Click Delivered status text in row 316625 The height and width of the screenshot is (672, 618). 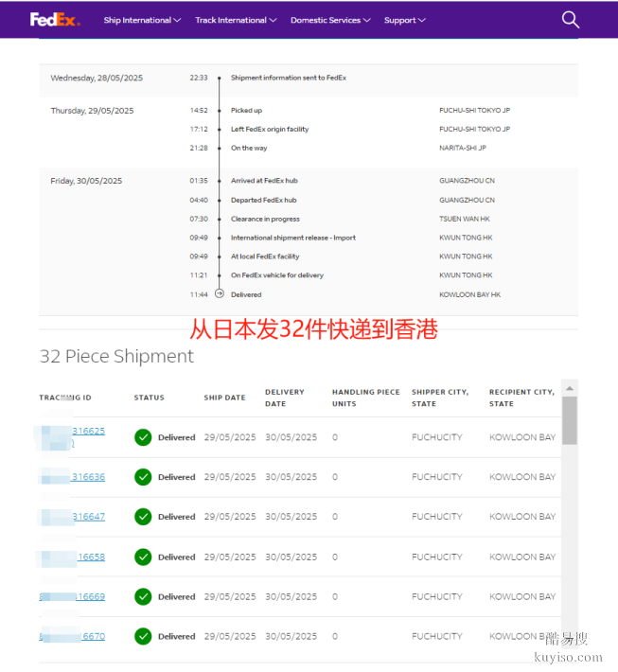pos(177,437)
